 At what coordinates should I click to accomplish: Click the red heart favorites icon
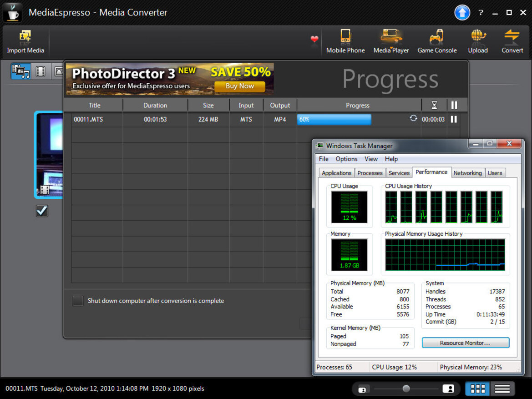point(314,39)
